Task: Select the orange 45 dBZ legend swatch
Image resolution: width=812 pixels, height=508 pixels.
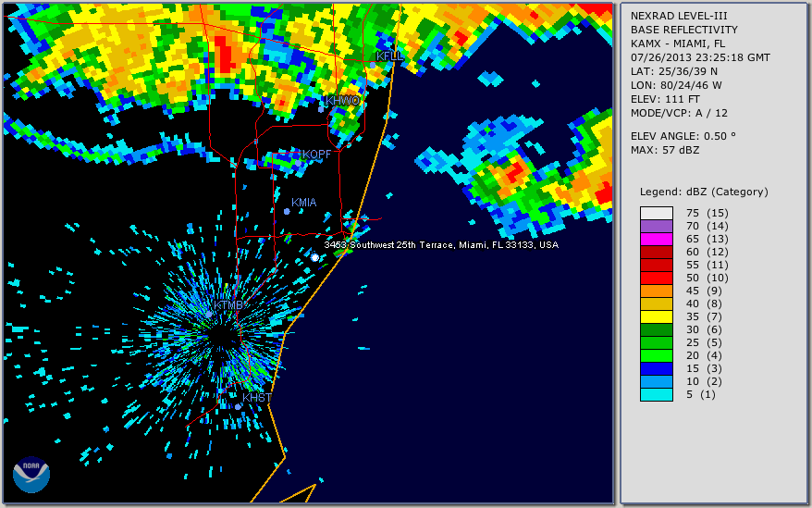Action: tap(656, 291)
